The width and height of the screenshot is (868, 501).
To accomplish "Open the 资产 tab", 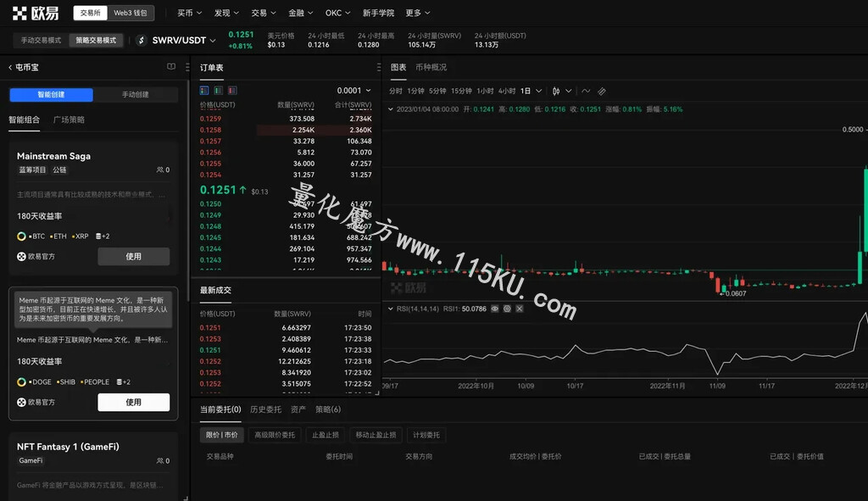I will 298,409.
